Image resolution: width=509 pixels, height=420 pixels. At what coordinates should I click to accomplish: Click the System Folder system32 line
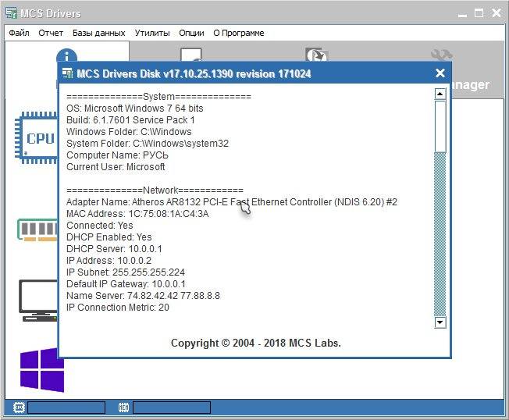click(x=148, y=143)
